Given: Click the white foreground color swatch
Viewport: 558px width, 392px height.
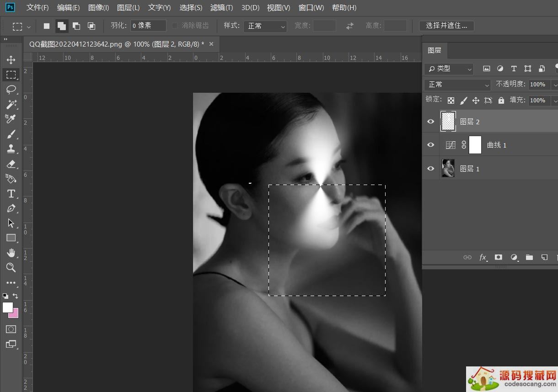Looking at the screenshot, I should point(7,307).
